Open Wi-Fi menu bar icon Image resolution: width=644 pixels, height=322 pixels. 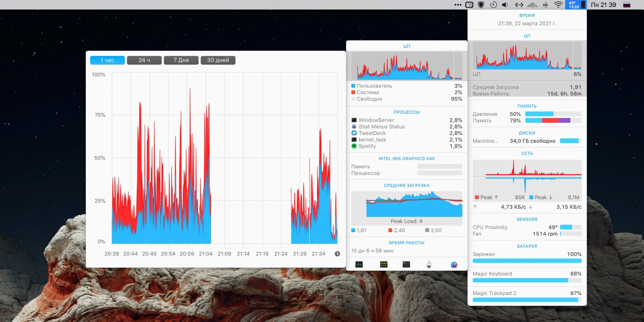click(558, 5)
